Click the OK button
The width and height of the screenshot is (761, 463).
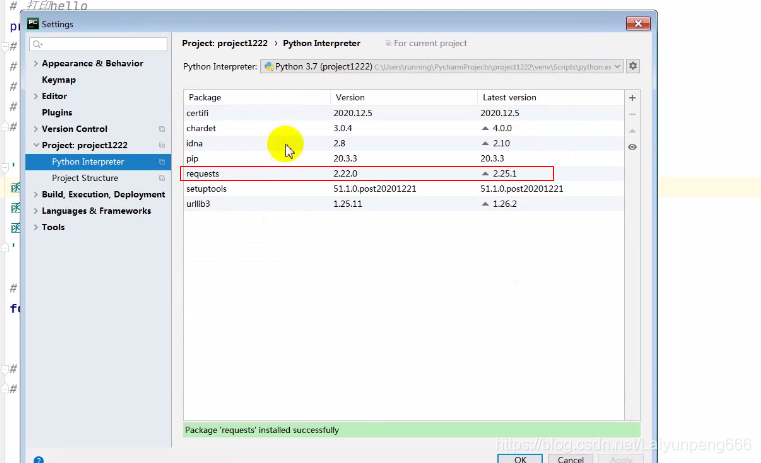pyautogui.click(x=520, y=459)
